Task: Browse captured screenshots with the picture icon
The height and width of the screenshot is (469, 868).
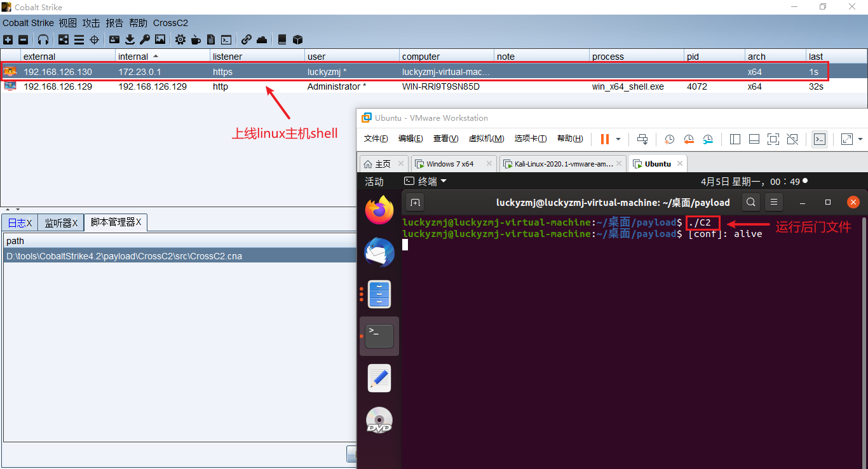Action: 159,39
